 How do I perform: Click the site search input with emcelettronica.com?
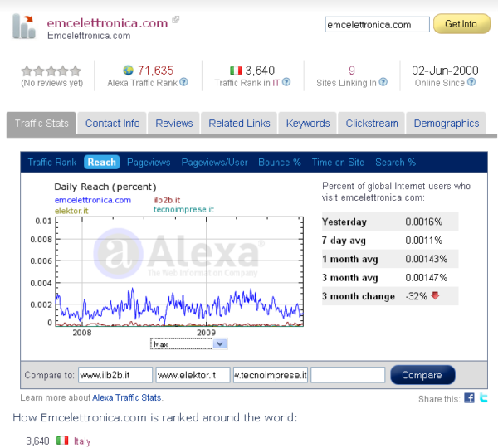[x=377, y=24]
